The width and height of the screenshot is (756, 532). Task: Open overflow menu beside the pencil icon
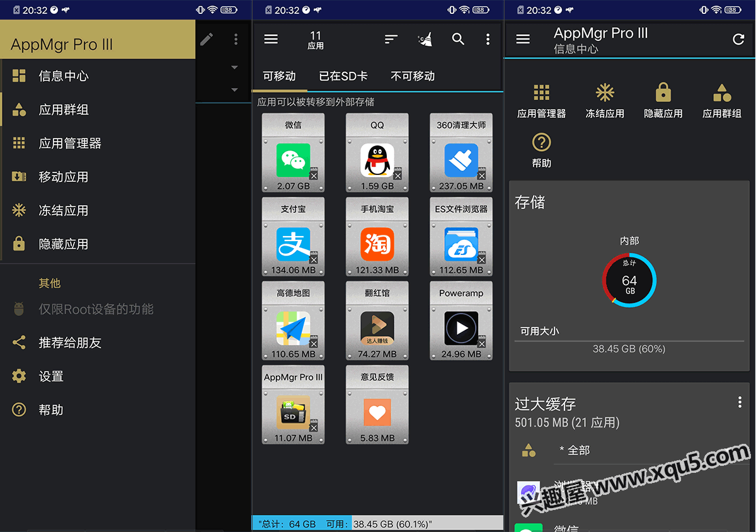236,39
